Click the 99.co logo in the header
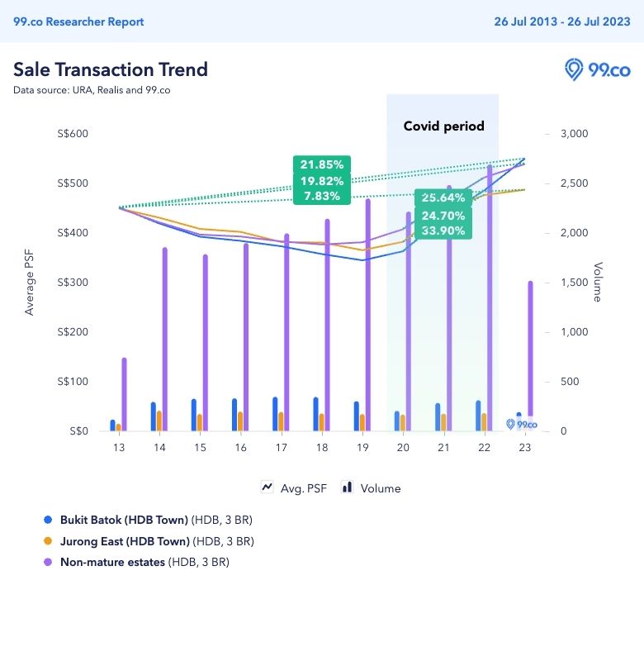This screenshot has width=644, height=661. pos(597,69)
